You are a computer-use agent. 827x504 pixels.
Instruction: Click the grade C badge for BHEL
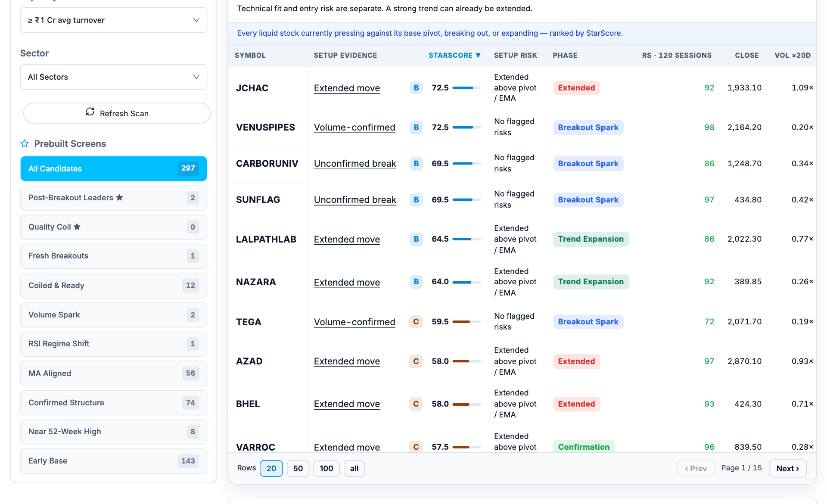(416, 404)
